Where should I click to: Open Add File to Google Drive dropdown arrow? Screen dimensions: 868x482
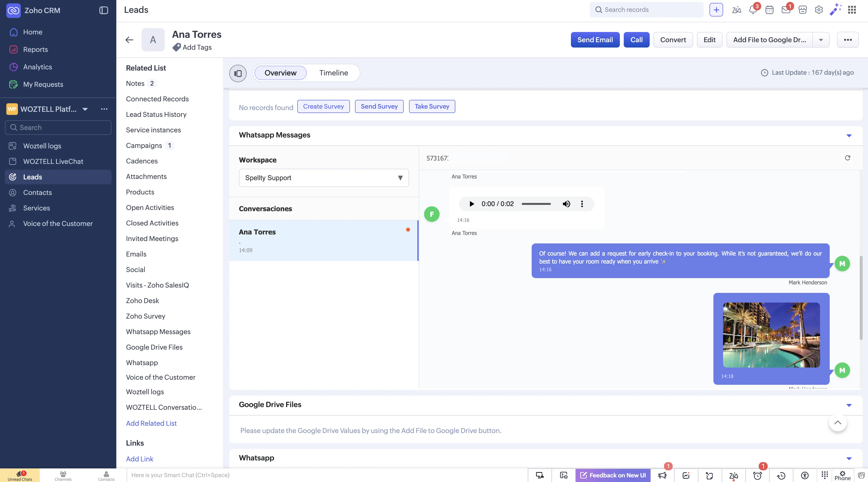click(821, 40)
